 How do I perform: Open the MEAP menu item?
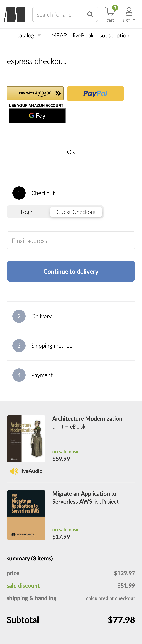pyautogui.click(x=59, y=35)
